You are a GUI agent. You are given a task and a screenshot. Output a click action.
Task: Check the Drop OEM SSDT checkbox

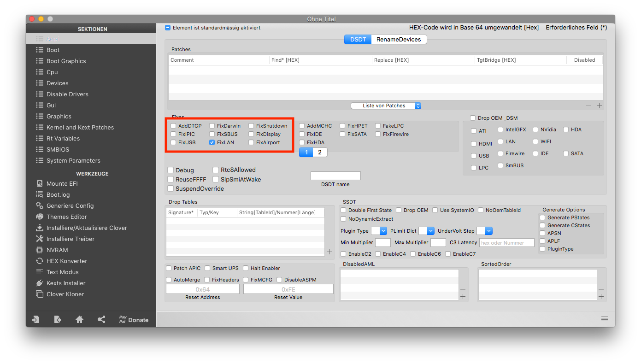(399, 210)
